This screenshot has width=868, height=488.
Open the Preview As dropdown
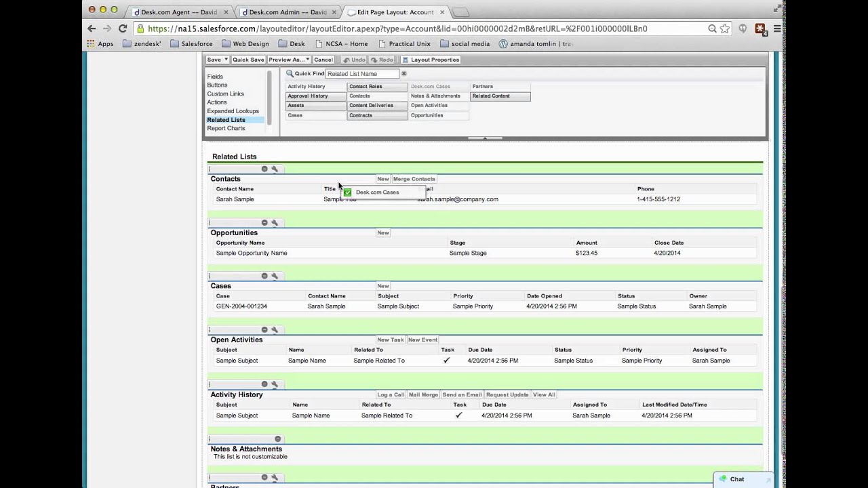click(x=290, y=60)
